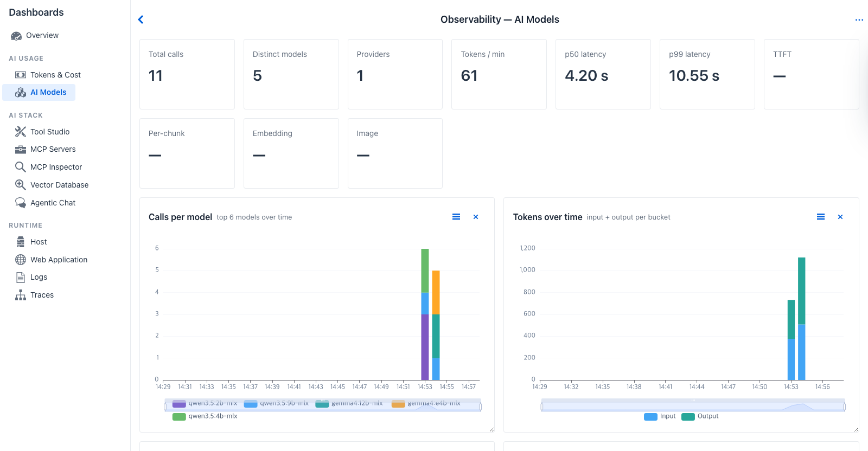Click resize grip of Tokens over time panel
Screen dimensions: 868x451
(856, 429)
